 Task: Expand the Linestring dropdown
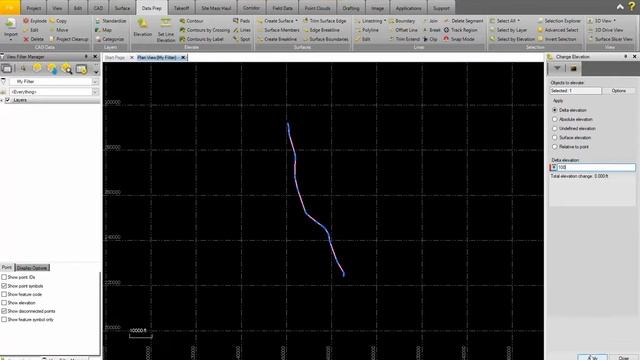(384, 21)
